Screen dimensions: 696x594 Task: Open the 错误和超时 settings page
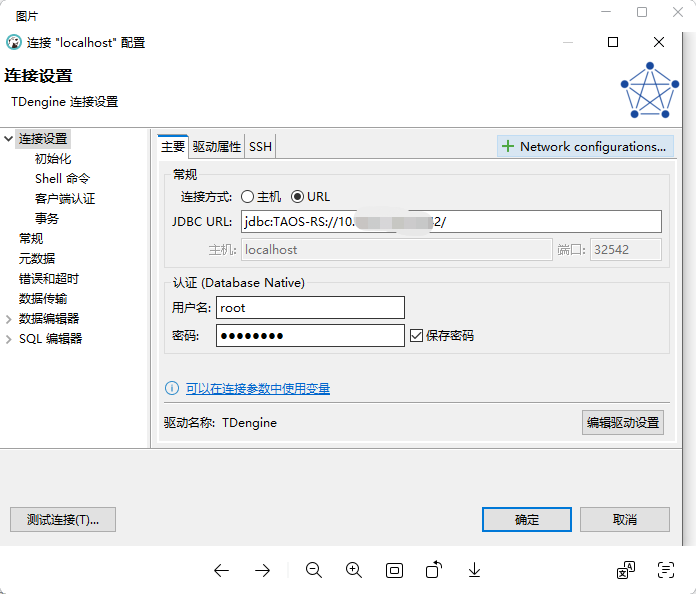pos(48,278)
